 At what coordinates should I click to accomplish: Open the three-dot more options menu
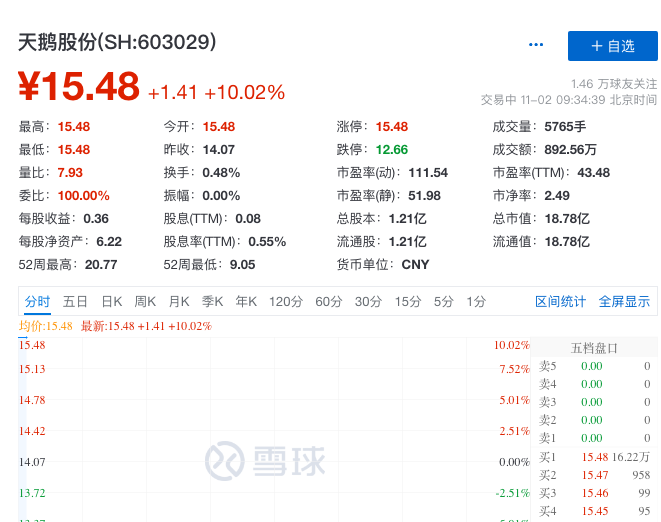[x=536, y=45]
